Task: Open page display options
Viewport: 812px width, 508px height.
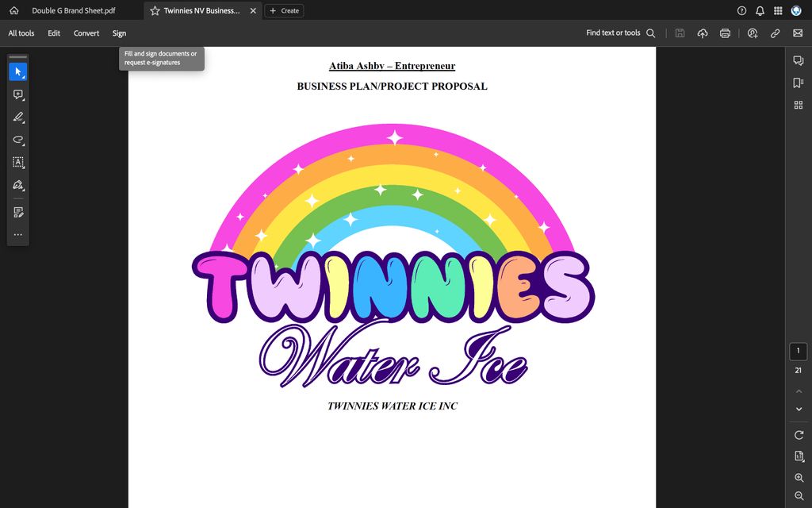Action: pyautogui.click(x=799, y=456)
